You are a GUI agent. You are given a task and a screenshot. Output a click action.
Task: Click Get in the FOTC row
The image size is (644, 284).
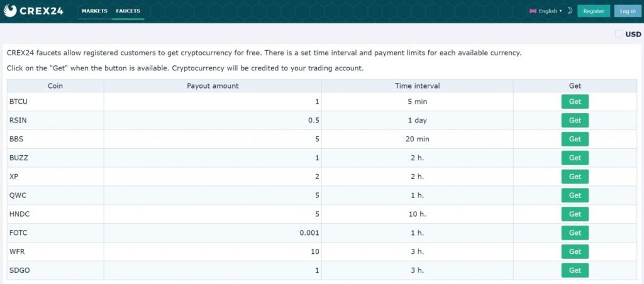575,232
